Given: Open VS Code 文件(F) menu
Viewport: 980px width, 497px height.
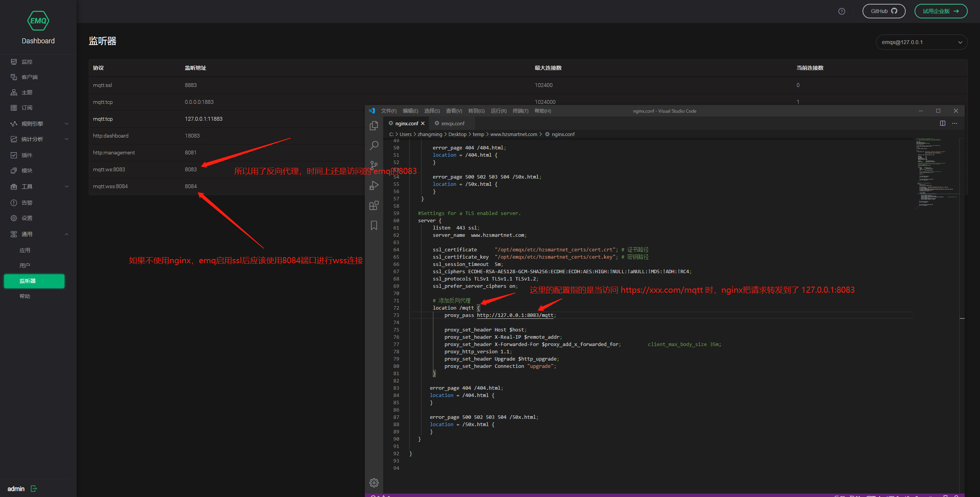Looking at the screenshot, I should point(389,111).
